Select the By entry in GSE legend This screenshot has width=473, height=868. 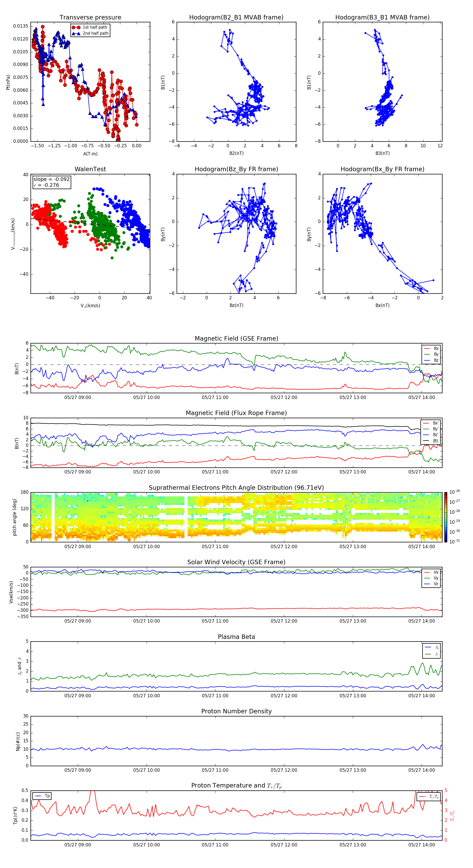pyautogui.click(x=431, y=354)
